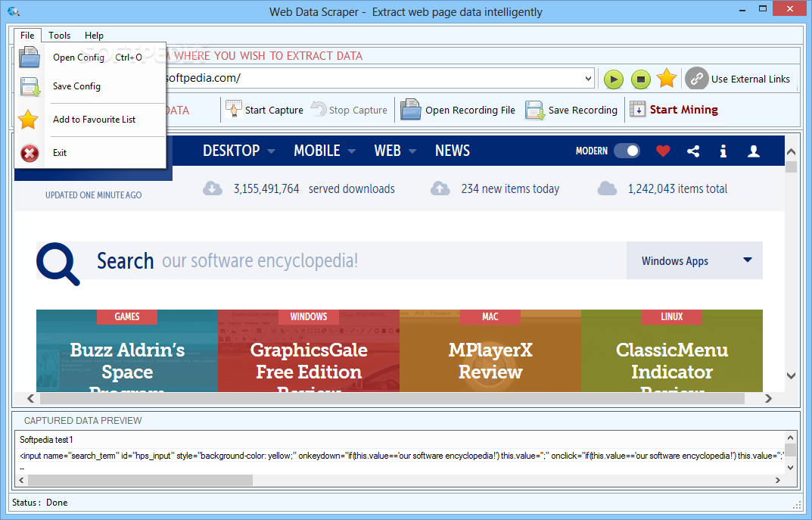Open MPlayerX Review Mac tile
The image size is (812, 520).
490,351
